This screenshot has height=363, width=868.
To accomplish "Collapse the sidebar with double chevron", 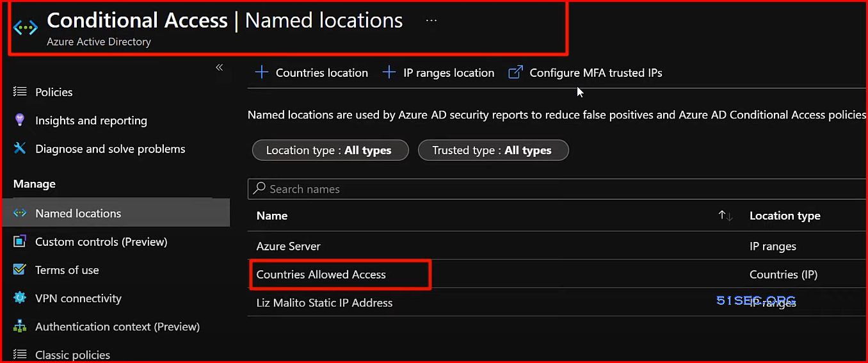I will point(219,67).
